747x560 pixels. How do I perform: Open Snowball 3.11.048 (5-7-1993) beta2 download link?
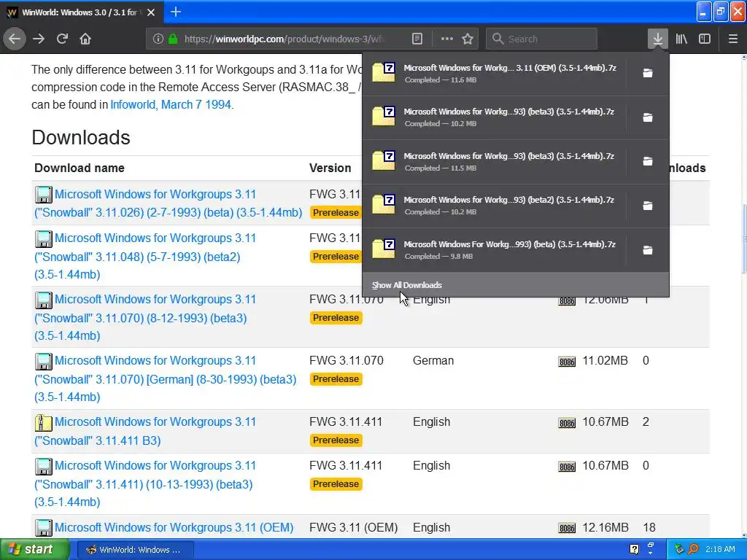point(145,256)
